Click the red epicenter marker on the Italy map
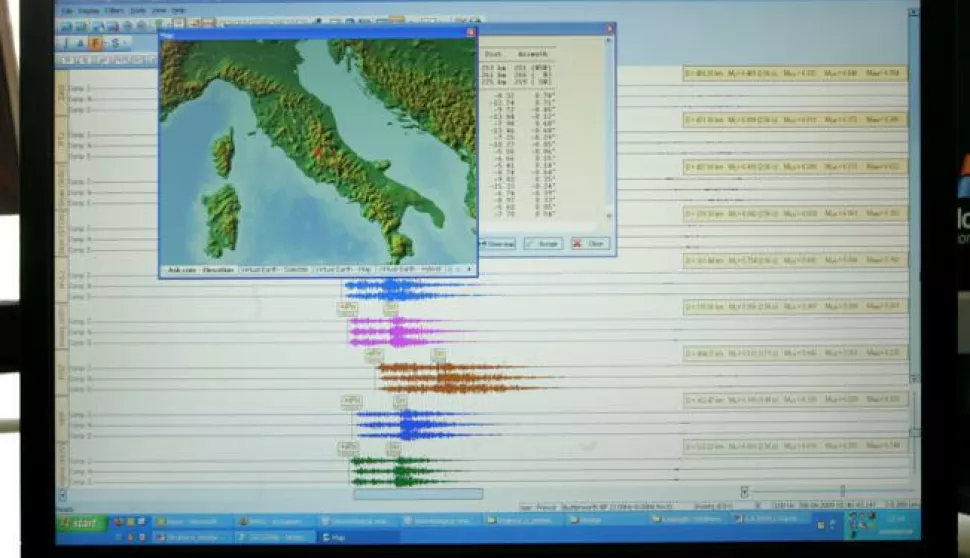The width and height of the screenshot is (970, 558). [319, 152]
